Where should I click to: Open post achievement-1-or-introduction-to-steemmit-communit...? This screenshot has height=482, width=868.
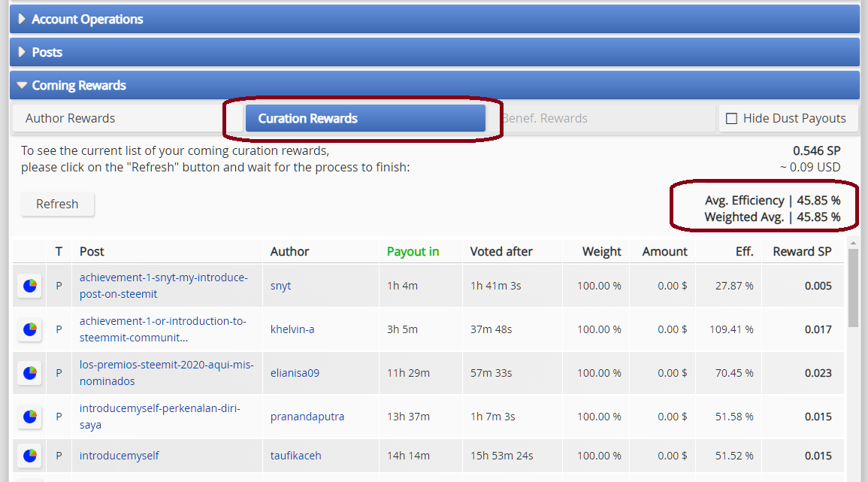pos(163,329)
